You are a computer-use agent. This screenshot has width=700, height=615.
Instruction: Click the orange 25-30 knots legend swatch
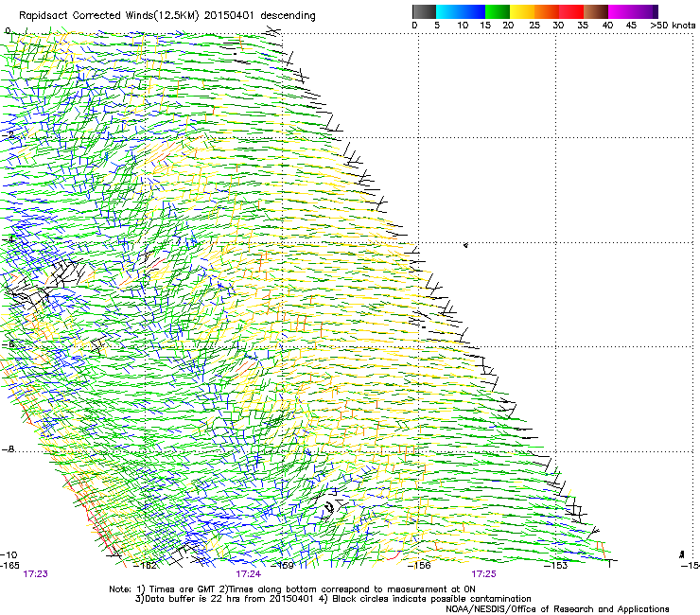(x=547, y=11)
